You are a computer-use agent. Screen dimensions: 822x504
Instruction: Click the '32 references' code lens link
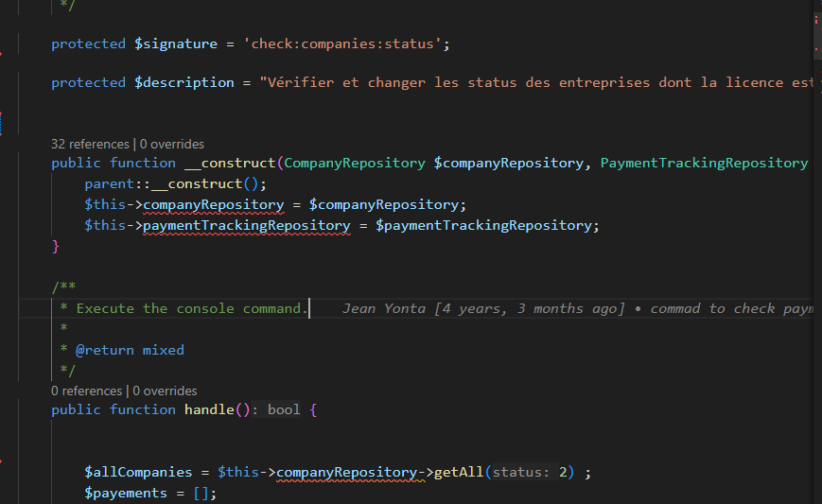coord(90,144)
